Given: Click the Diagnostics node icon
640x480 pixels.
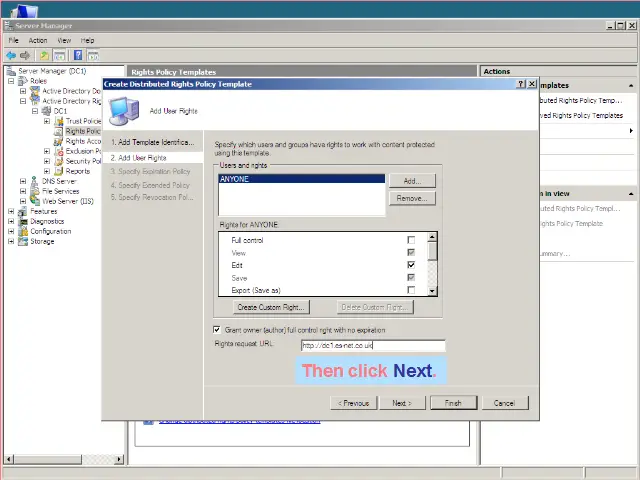Looking at the screenshot, I should (x=23, y=221).
